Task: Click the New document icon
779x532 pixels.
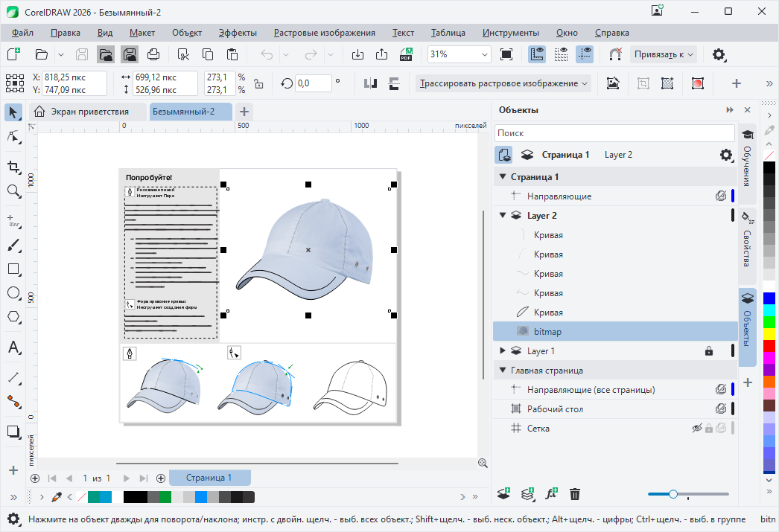Action: 13,54
